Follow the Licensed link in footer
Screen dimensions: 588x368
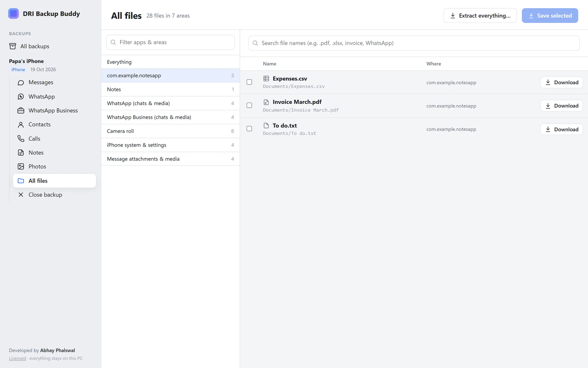17,358
